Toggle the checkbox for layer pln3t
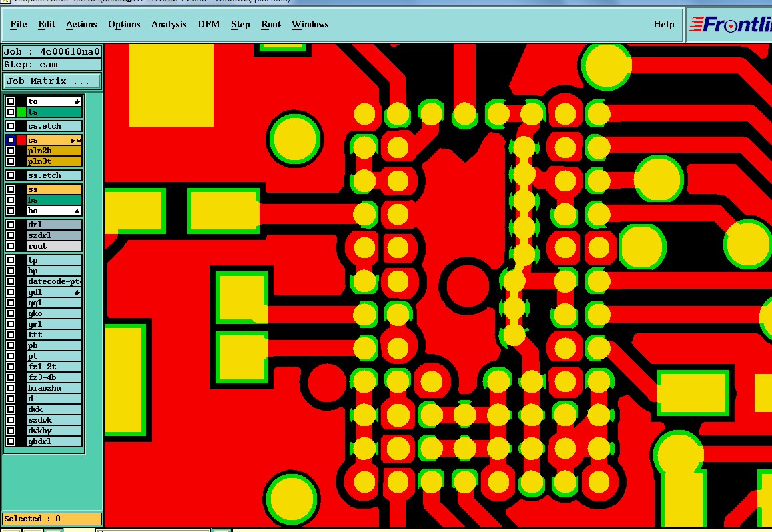The width and height of the screenshot is (772, 532). click(11, 161)
